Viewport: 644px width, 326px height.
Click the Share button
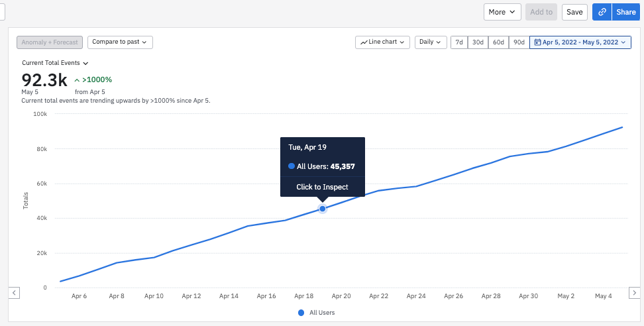625,12
